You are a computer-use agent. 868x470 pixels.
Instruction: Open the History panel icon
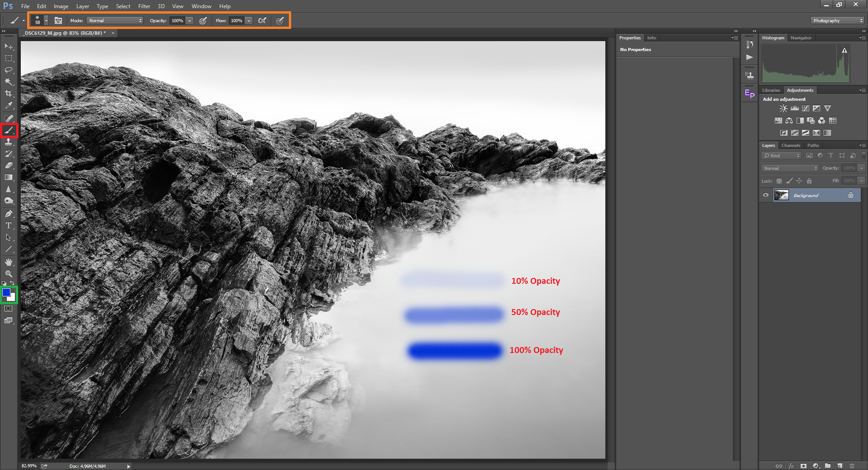[x=750, y=44]
